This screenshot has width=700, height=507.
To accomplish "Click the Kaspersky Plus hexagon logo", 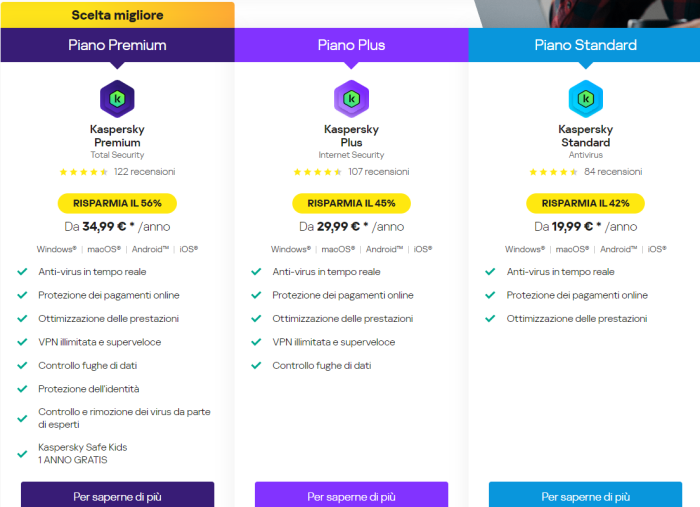I will click(351, 98).
